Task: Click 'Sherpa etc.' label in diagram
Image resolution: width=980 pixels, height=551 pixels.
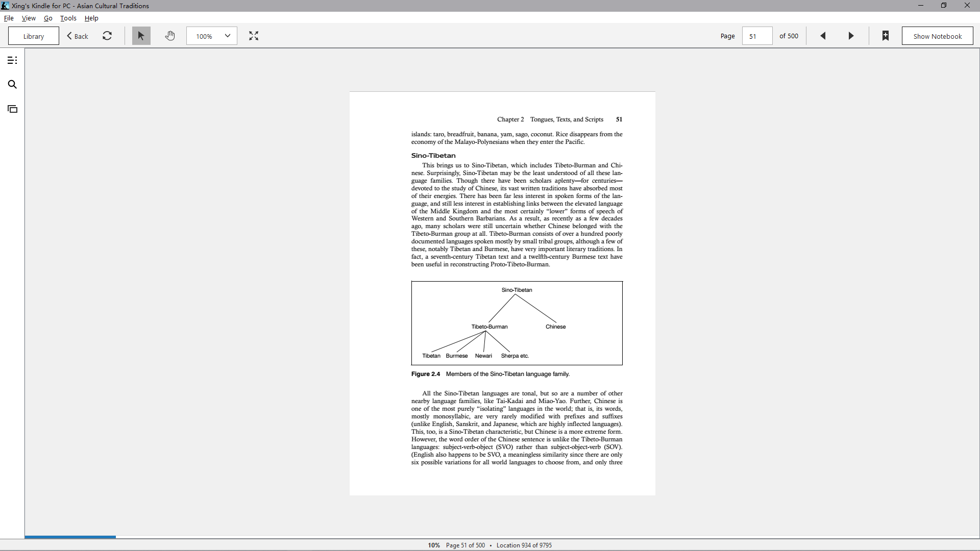Action: pyautogui.click(x=514, y=356)
